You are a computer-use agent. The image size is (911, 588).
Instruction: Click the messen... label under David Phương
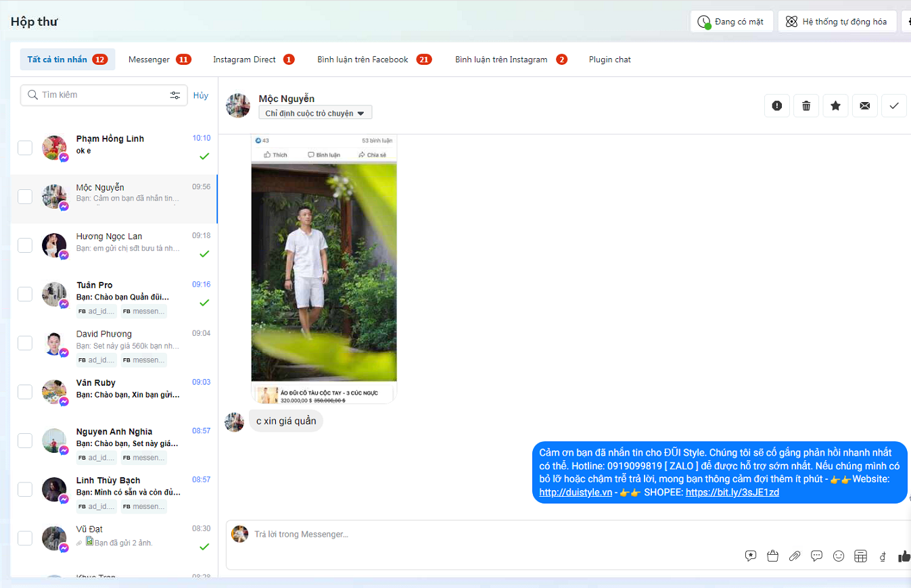click(x=144, y=360)
